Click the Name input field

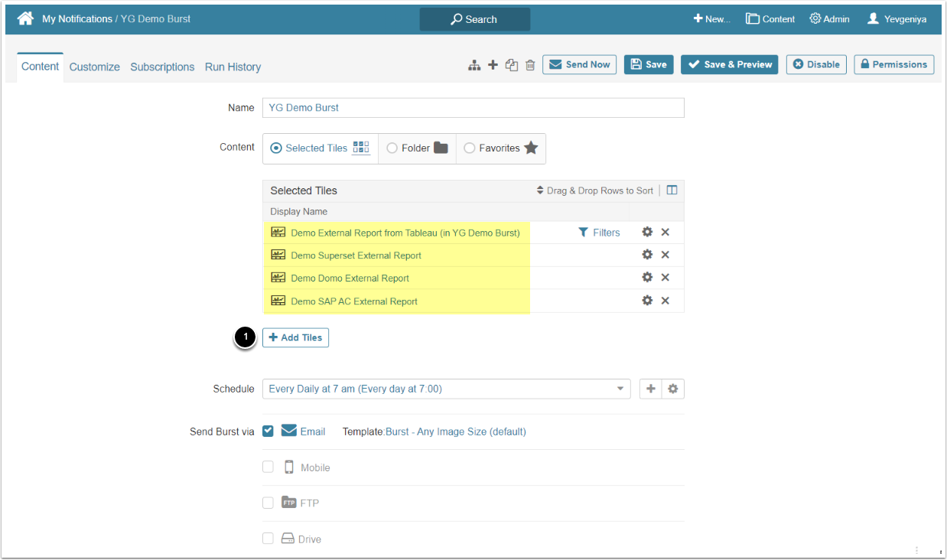tap(473, 108)
